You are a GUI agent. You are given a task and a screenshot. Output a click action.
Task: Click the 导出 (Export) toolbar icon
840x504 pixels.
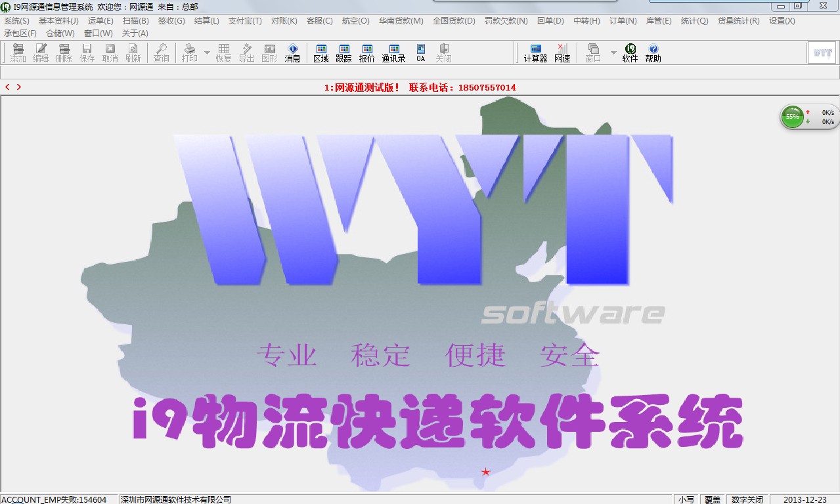pos(246,53)
